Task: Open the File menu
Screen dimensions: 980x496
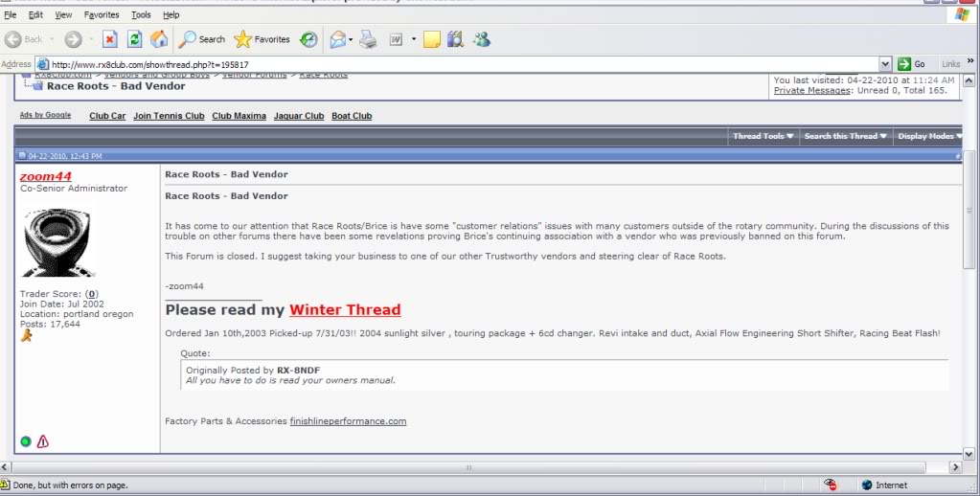Action: point(10,14)
